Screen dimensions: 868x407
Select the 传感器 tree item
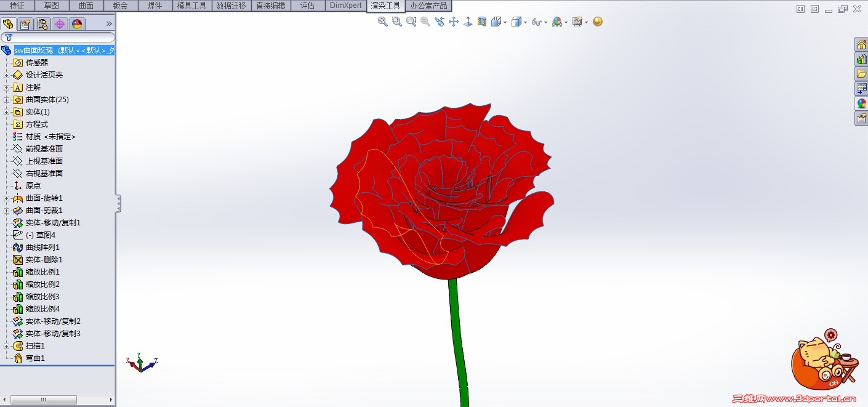(37, 63)
